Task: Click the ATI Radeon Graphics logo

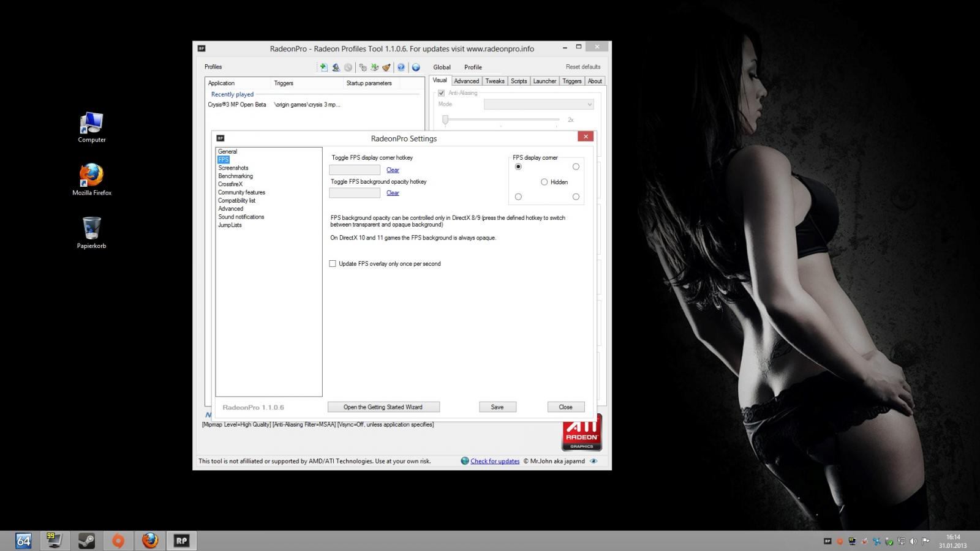Action: pyautogui.click(x=582, y=432)
